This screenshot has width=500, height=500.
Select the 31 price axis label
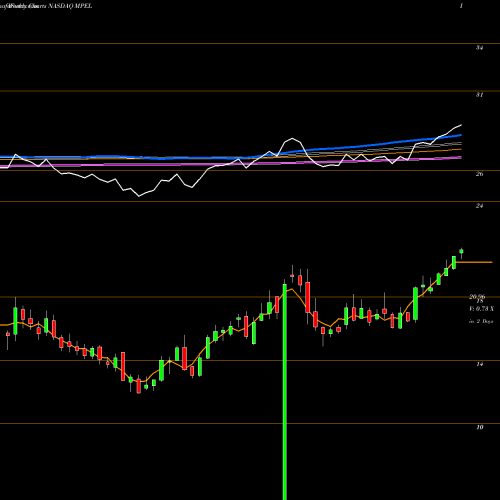tap(479, 95)
